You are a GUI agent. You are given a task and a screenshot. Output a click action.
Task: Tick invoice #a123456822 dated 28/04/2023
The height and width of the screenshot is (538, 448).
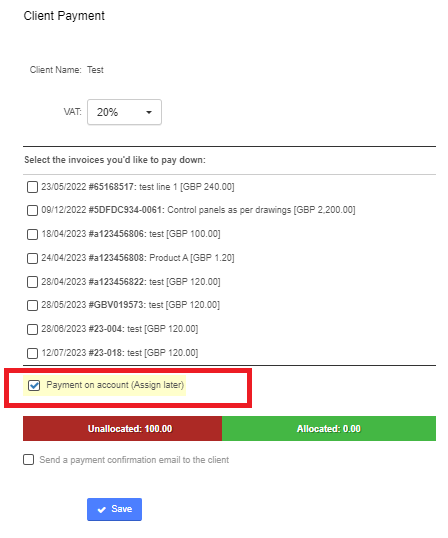(32, 282)
